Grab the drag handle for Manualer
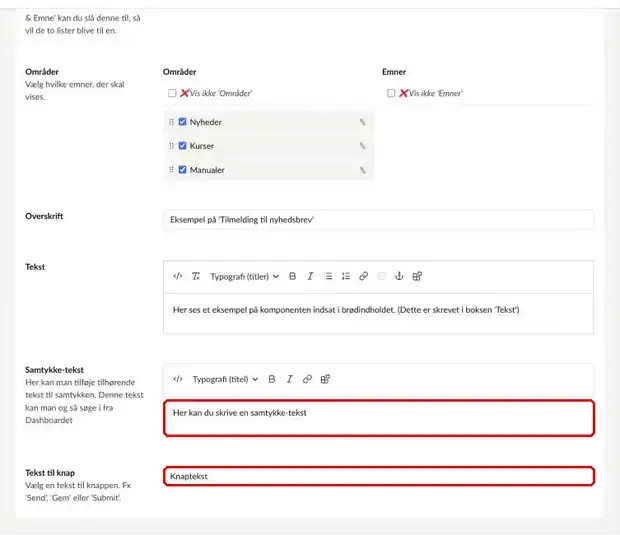 (x=171, y=170)
